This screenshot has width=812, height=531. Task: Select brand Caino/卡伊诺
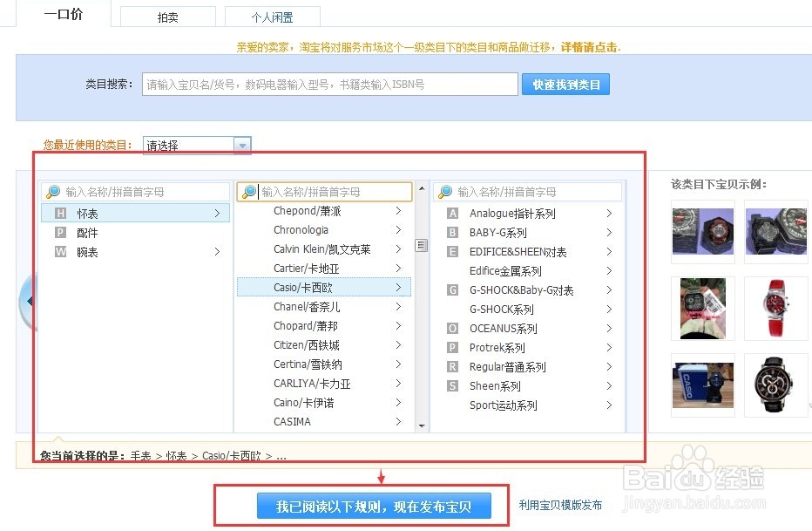tap(324, 403)
